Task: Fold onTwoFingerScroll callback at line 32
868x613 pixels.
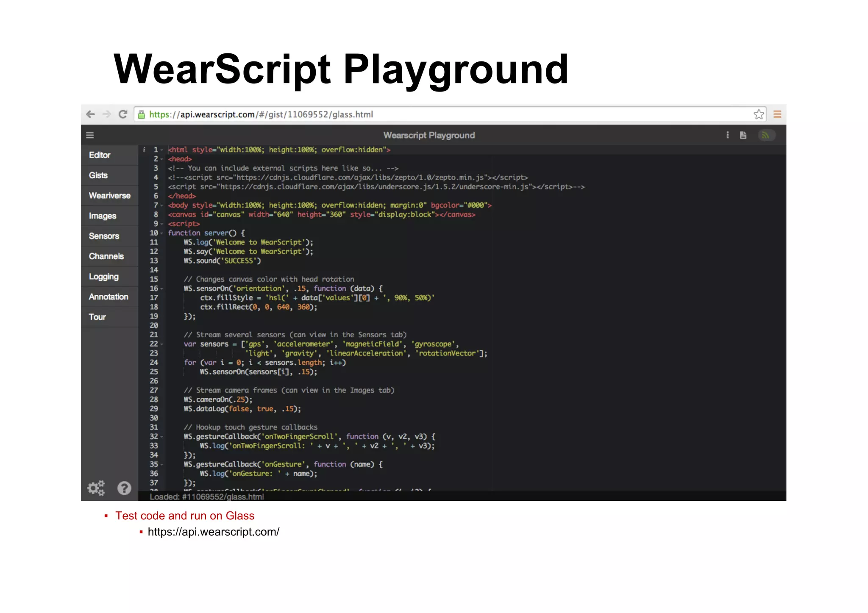Action: (x=162, y=437)
